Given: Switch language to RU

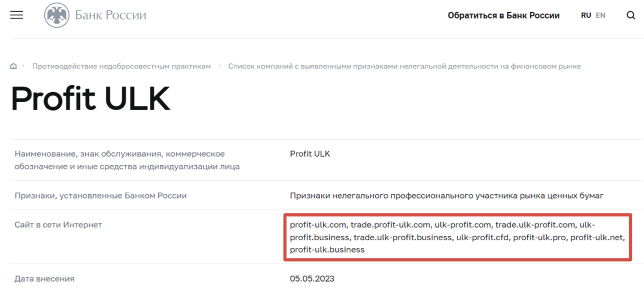Looking at the screenshot, I should [586, 15].
